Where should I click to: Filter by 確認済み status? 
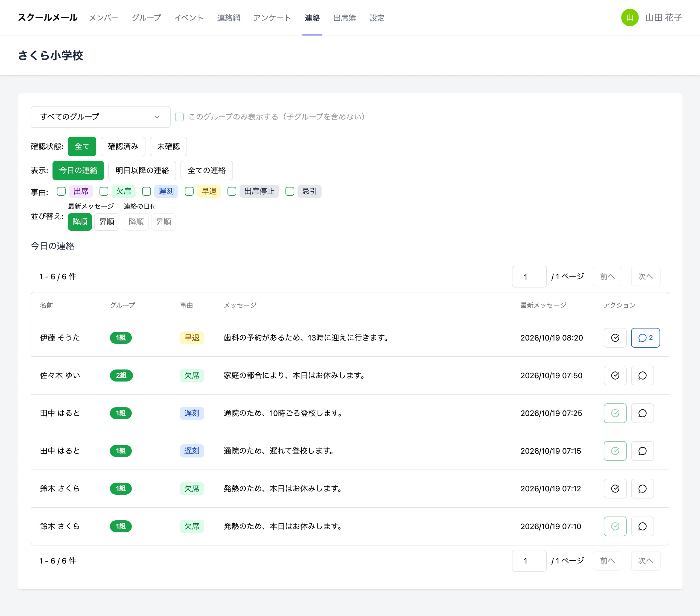(123, 146)
